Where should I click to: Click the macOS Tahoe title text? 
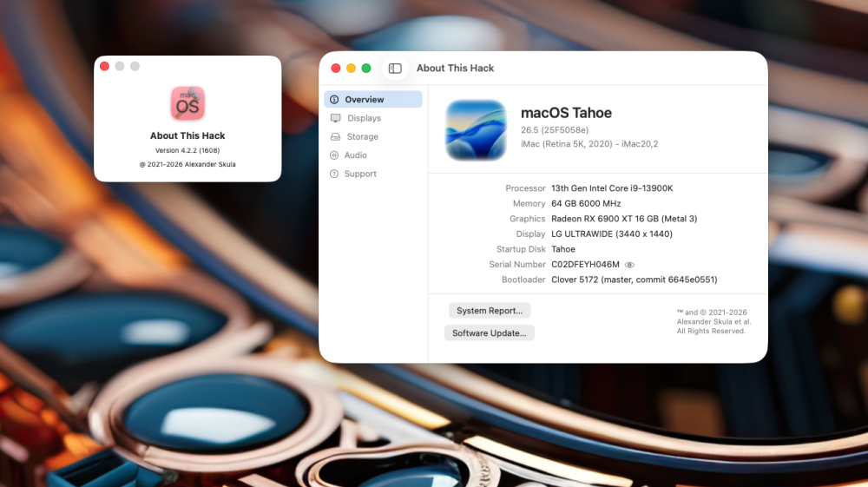tap(566, 113)
